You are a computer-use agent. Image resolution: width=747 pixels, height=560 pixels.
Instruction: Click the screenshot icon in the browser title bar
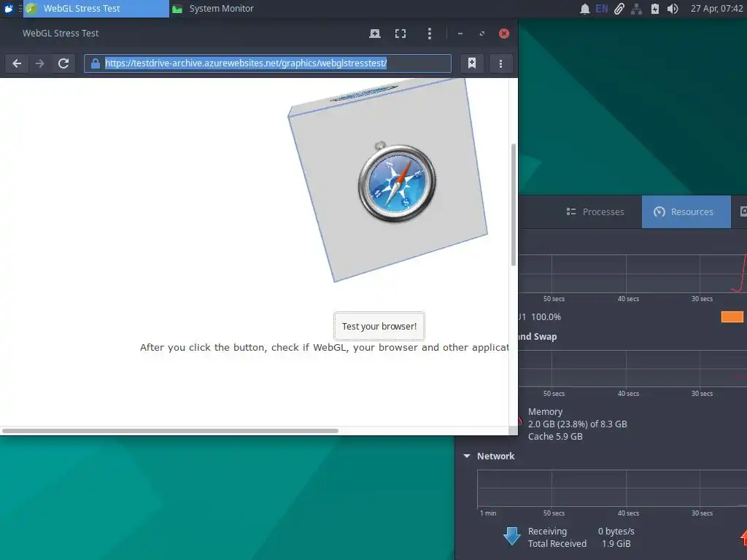click(x=375, y=34)
